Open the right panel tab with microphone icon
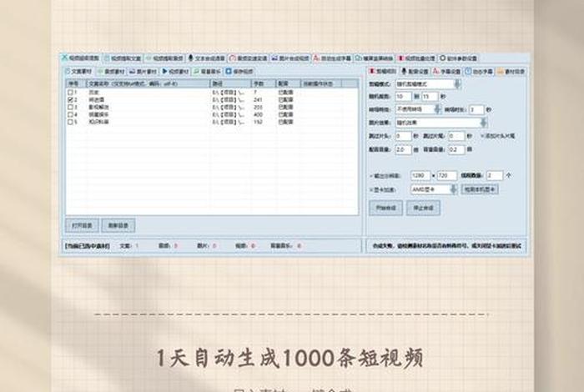584x392 pixels. 415,71
